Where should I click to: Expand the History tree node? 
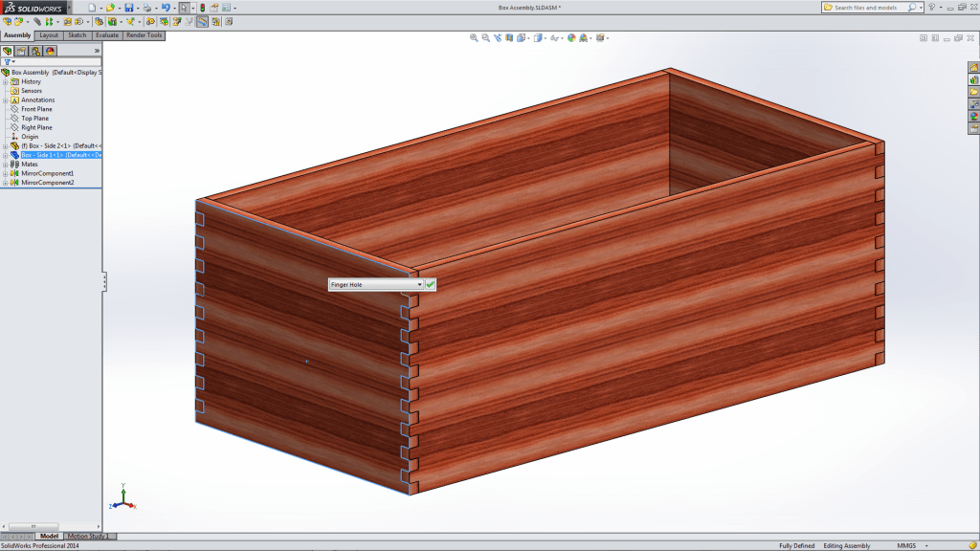(5, 82)
